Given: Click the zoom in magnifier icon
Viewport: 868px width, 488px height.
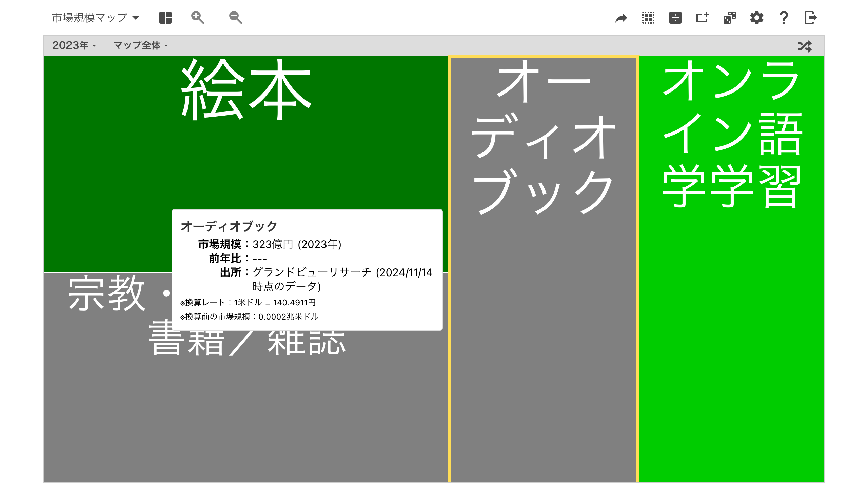Looking at the screenshot, I should [198, 18].
